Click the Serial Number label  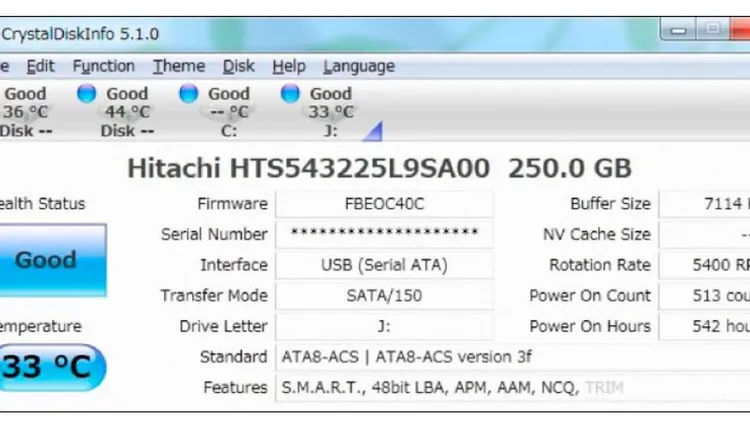click(x=214, y=234)
